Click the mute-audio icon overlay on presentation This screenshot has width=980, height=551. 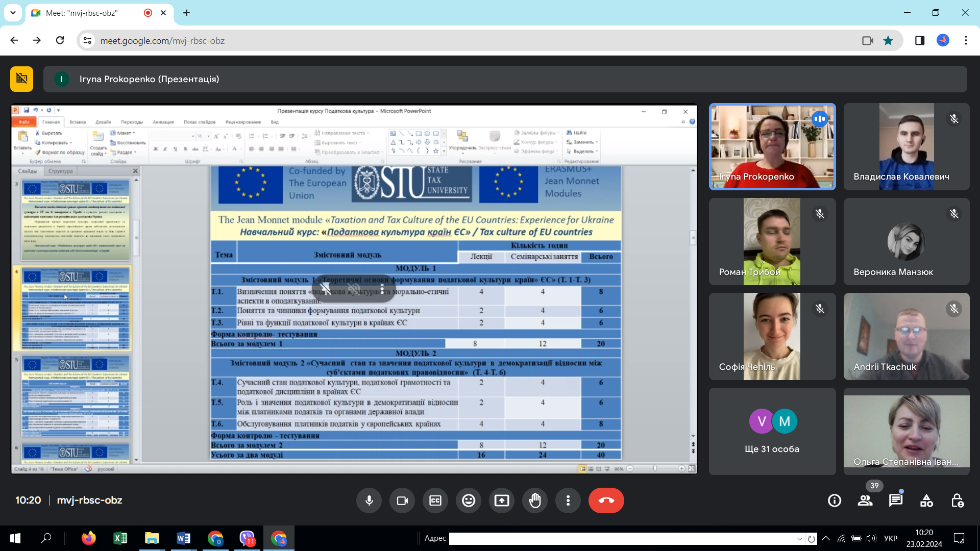326,289
